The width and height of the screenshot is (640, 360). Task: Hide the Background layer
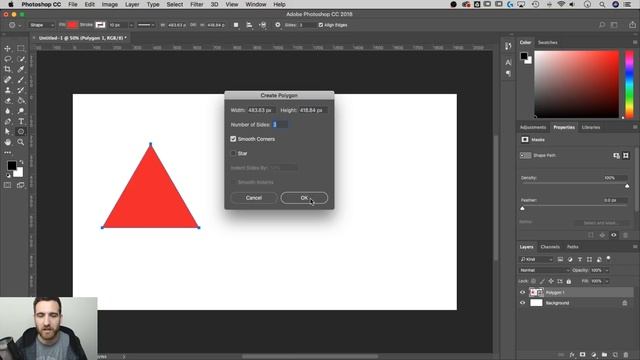(522, 303)
